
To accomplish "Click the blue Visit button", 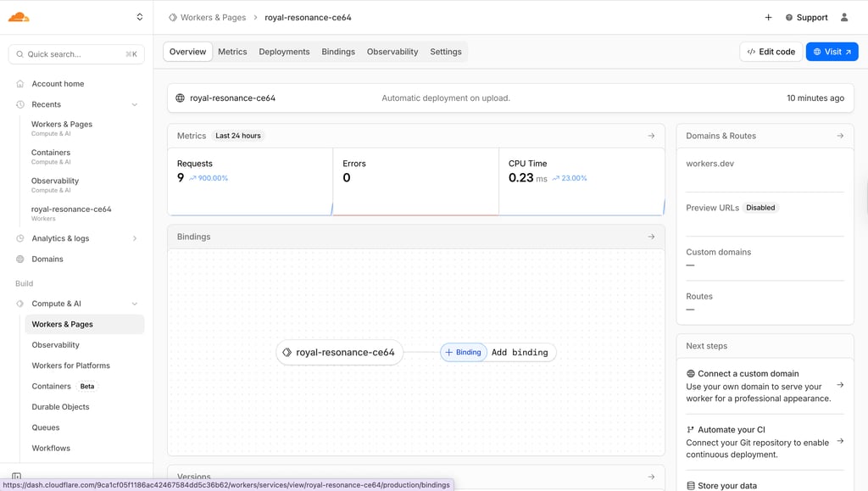I will 832,52.
